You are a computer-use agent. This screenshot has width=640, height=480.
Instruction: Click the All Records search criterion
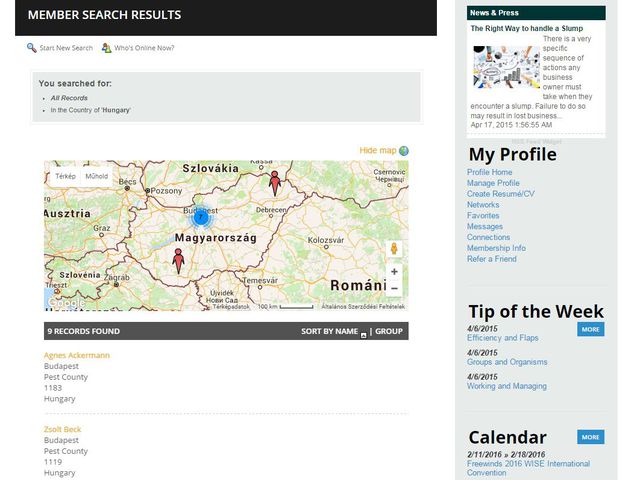[69, 98]
